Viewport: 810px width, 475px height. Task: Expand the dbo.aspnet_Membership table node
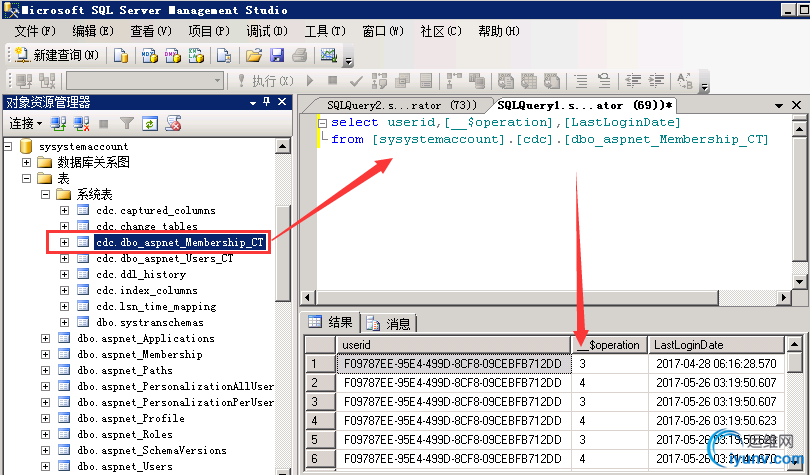45,355
